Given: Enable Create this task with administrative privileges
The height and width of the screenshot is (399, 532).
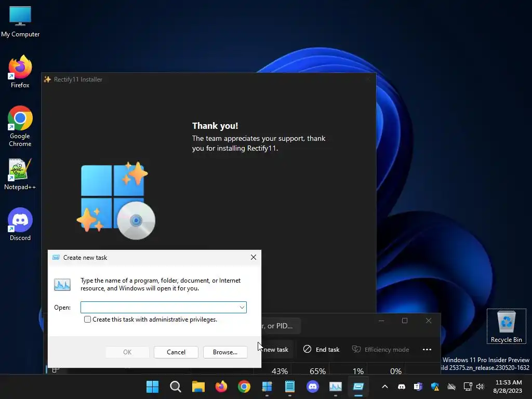Looking at the screenshot, I should pyautogui.click(x=87, y=320).
